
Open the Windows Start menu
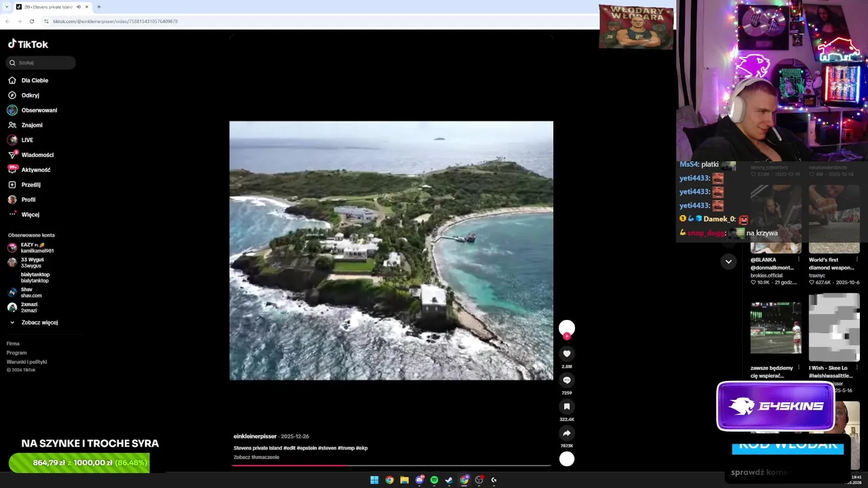tap(374, 480)
